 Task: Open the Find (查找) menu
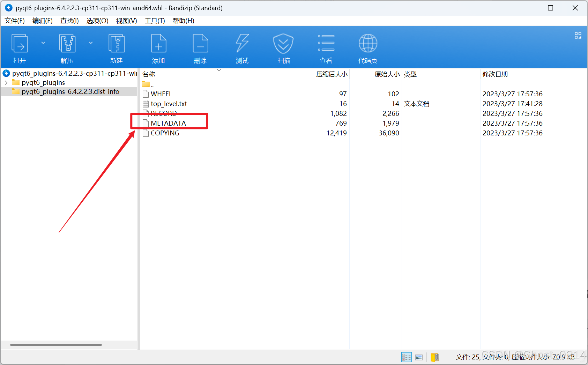click(x=69, y=21)
